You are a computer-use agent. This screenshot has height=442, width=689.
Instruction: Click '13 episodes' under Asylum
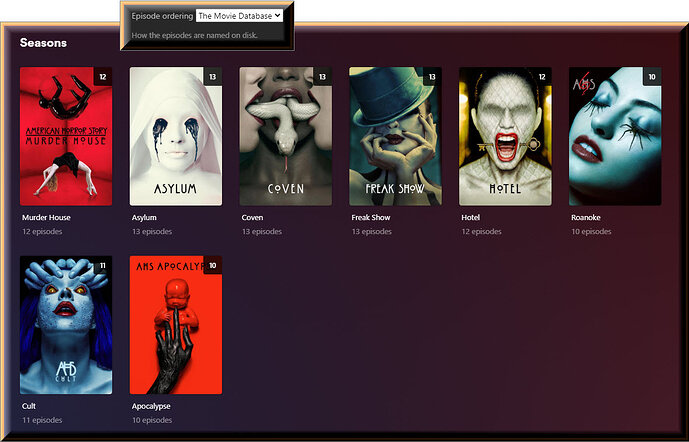(152, 232)
